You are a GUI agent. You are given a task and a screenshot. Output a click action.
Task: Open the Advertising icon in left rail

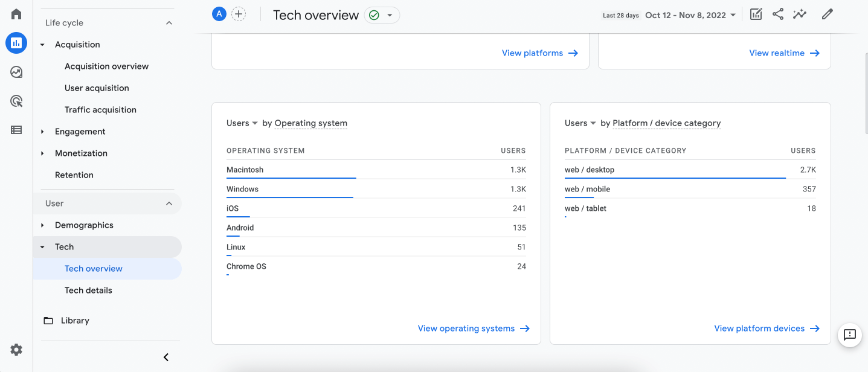click(x=16, y=101)
